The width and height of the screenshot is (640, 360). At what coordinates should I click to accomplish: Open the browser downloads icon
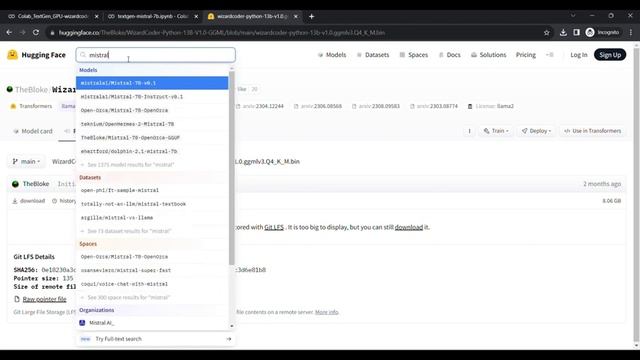pos(563,33)
